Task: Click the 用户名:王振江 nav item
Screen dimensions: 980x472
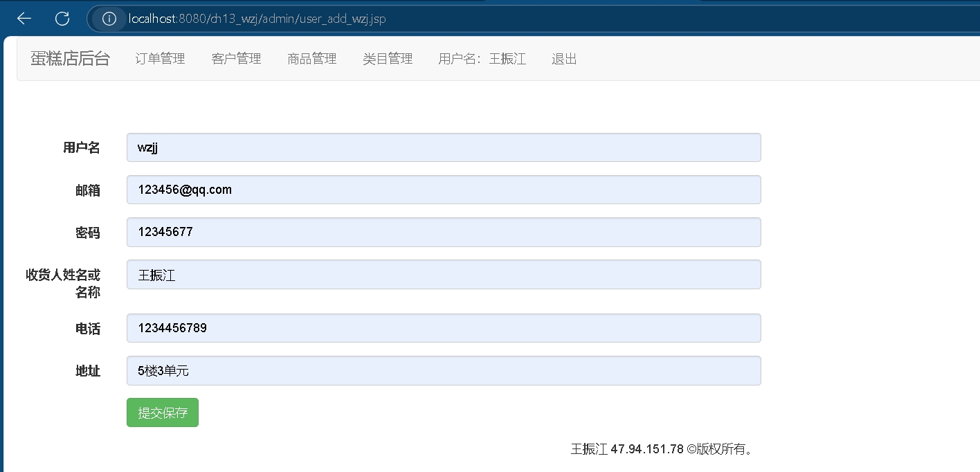Action: (482, 59)
